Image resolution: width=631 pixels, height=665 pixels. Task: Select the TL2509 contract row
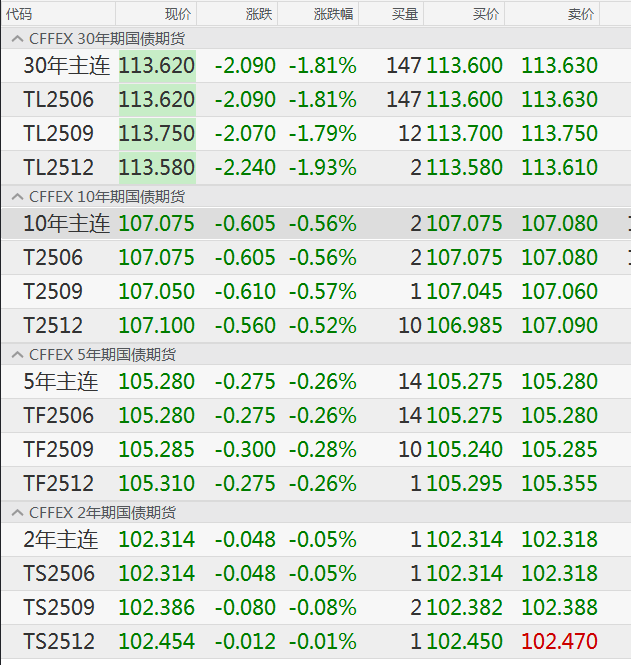(x=58, y=134)
